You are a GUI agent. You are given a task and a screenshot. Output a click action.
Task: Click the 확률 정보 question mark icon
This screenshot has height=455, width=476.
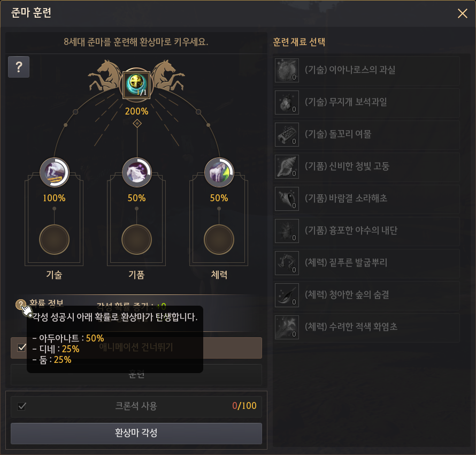point(21,305)
